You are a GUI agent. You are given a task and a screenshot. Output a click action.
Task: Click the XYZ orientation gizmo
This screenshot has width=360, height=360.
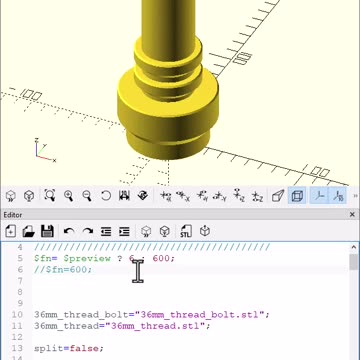[x=44, y=150]
